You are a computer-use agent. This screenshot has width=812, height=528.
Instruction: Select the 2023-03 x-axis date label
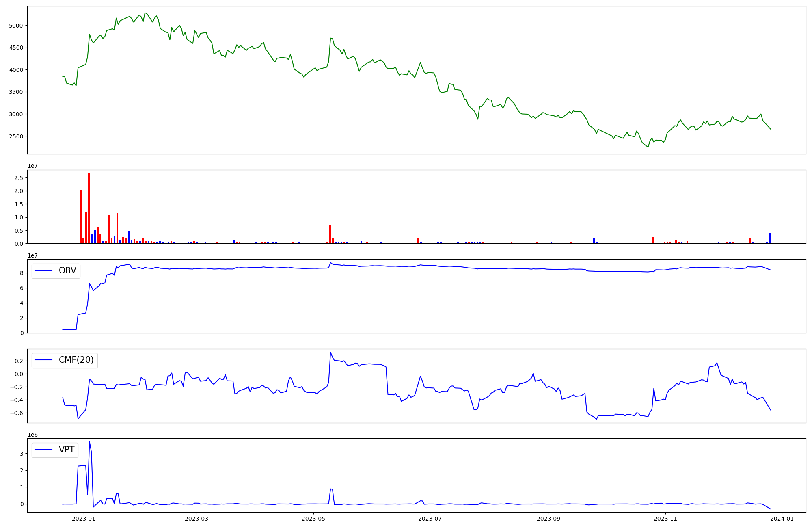197,518
